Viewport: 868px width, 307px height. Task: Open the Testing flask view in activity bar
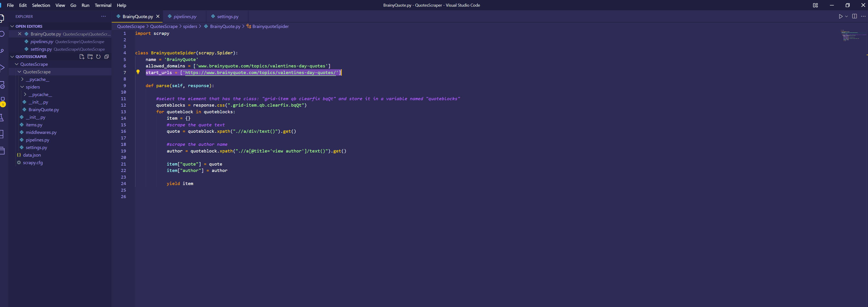tap(2, 117)
